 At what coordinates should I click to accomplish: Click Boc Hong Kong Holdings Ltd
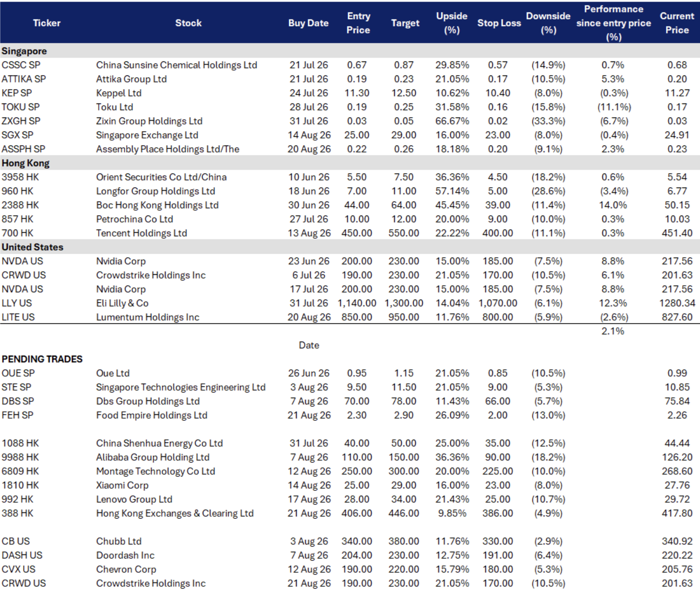(157, 205)
